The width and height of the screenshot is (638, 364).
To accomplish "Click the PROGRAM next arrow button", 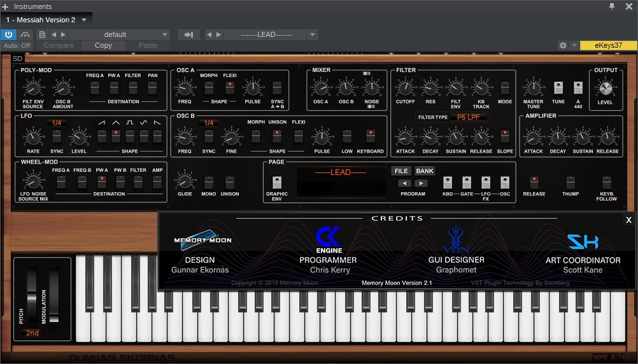I will coord(421,183).
